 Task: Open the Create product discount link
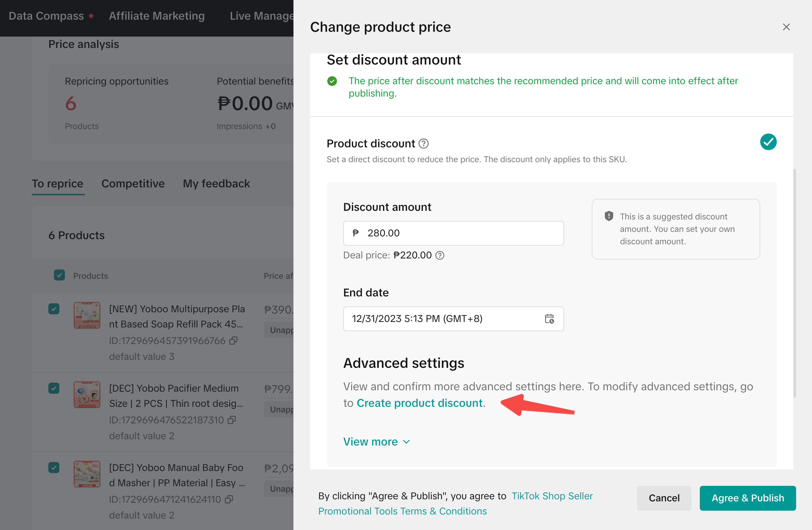[x=419, y=403]
